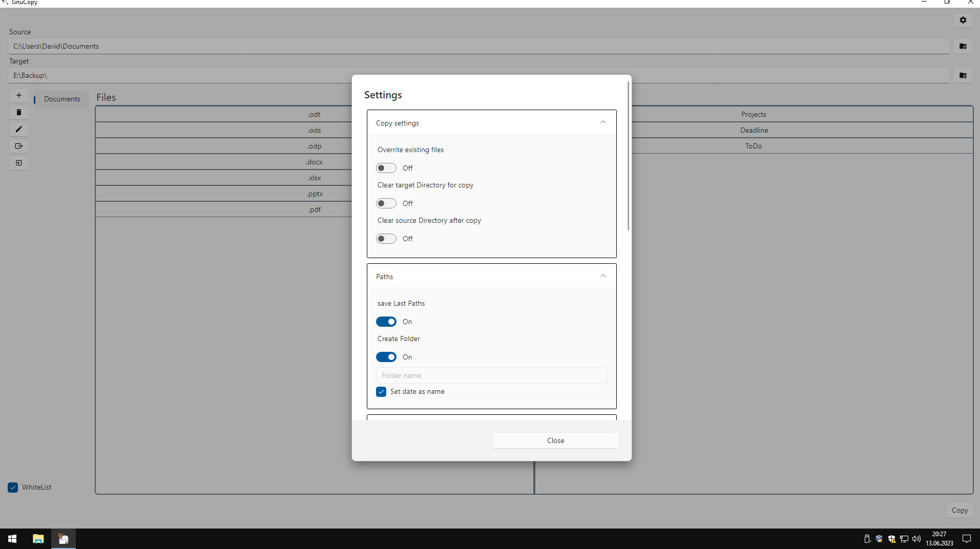Viewport: 980px width, 549px height.
Task: Turn off the Create Folder switch
Action: (386, 357)
